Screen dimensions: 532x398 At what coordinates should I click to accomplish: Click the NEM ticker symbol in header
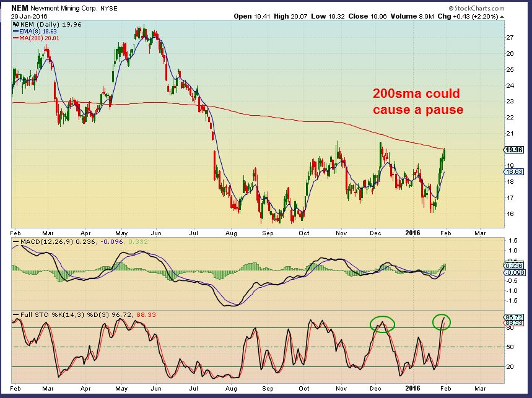pos(20,8)
